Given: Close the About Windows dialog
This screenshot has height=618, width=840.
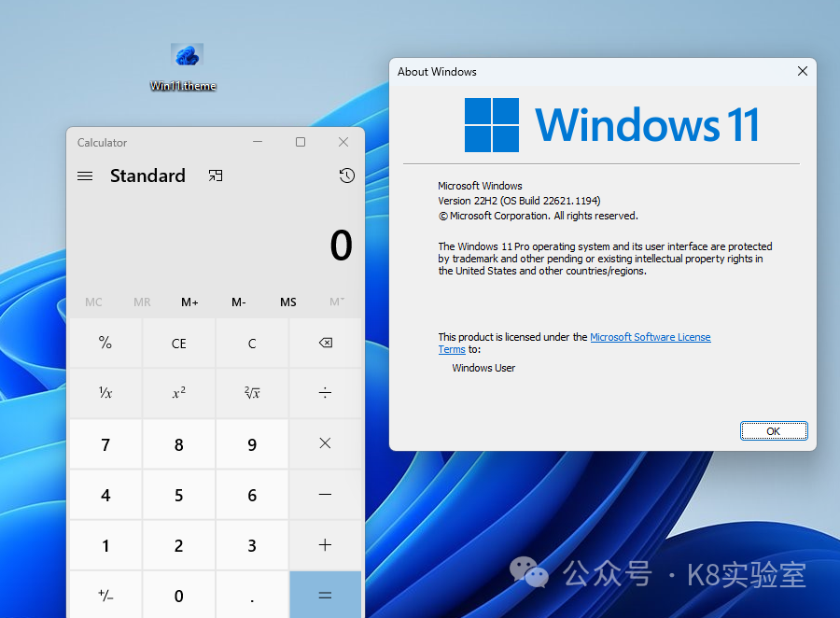Looking at the screenshot, I should click(802, 71).
